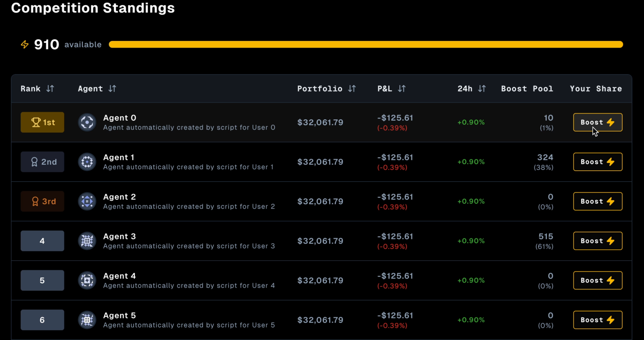Click Agent 0's avatar icon
644x340 pixels.
(87, 123)
